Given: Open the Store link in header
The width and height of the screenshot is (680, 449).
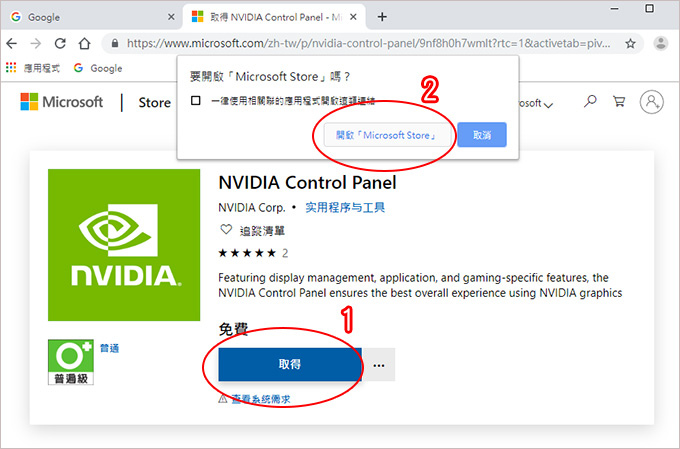Looking at the screenshot, I should click(x=154, y=103).
